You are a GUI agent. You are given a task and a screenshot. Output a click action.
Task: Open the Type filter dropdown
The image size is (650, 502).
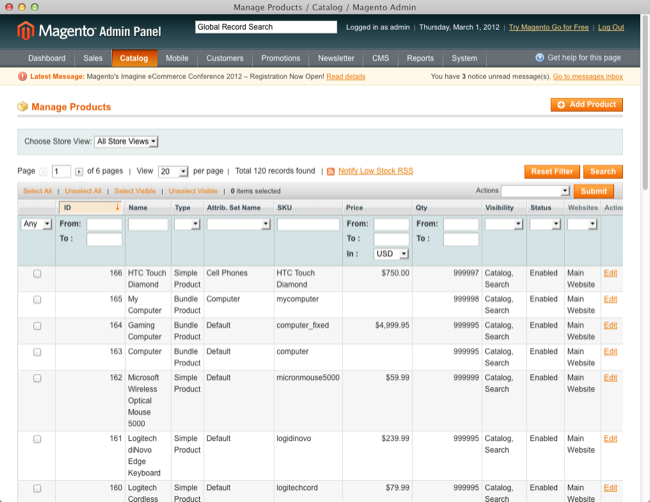click(x=187, y=224)
